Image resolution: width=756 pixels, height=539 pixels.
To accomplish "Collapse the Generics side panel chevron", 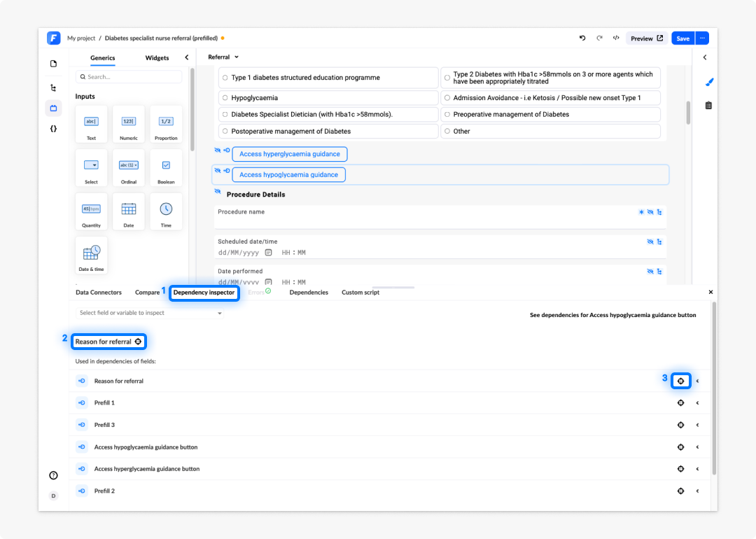I will (x=187, y=57).
